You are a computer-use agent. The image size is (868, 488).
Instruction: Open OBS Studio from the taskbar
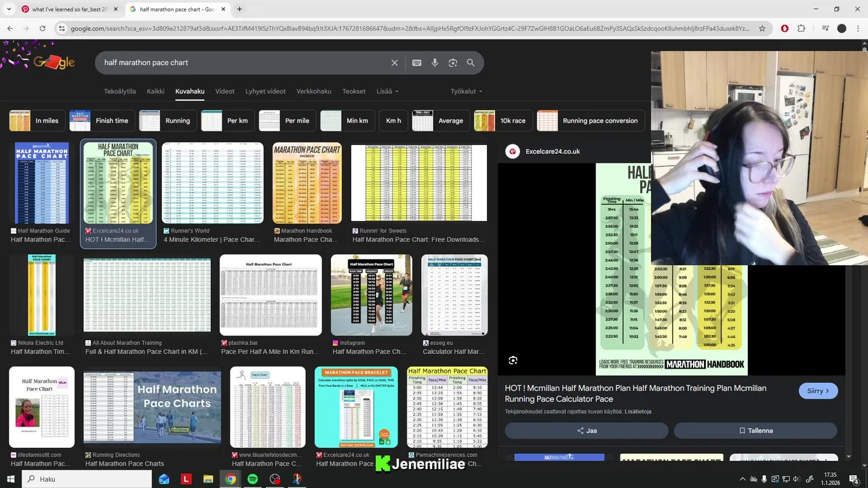point(275,479)
